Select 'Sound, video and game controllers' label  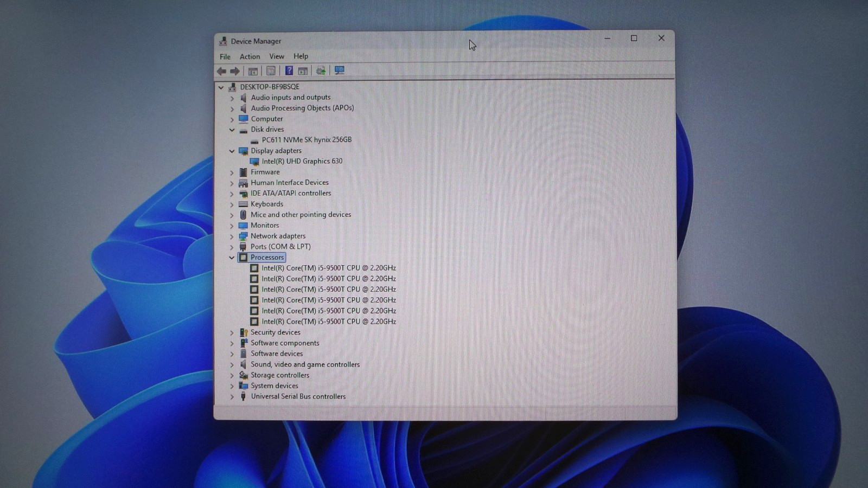click(305, 364)
